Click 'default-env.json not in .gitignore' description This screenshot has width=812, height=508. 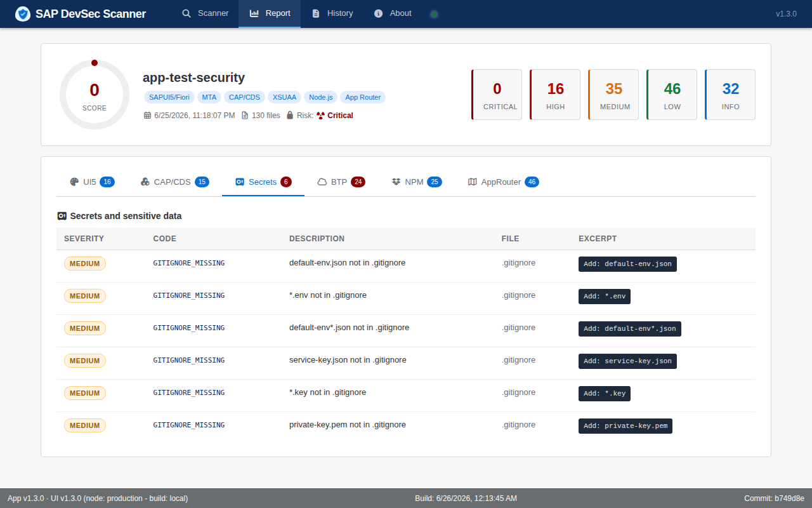click(x=348, y=263)
